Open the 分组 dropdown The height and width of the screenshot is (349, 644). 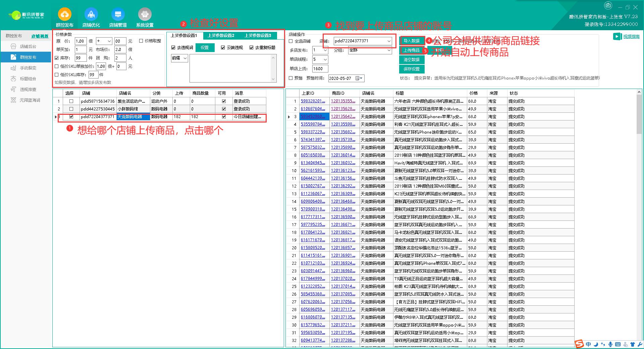[389, 50]
